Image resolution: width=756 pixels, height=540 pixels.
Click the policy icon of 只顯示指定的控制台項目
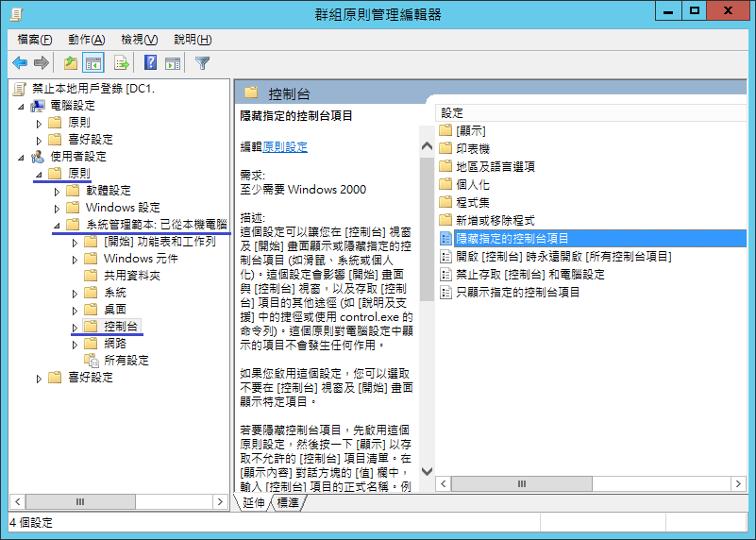(x=445, y=292)
